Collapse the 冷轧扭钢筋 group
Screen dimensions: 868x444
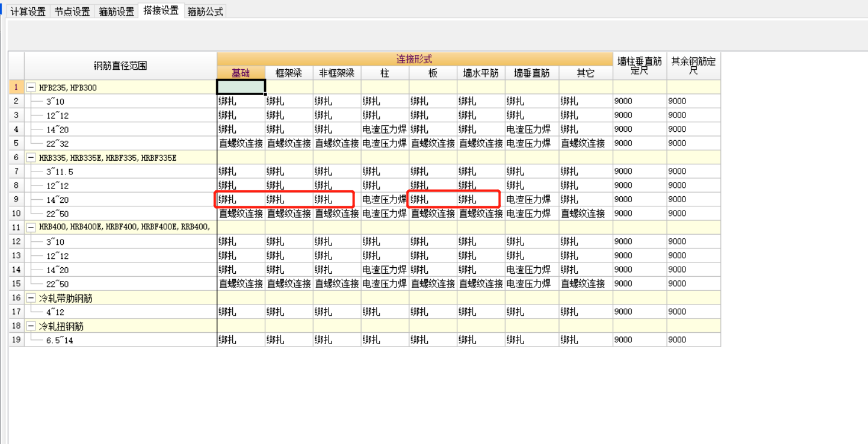pos(32,326)
